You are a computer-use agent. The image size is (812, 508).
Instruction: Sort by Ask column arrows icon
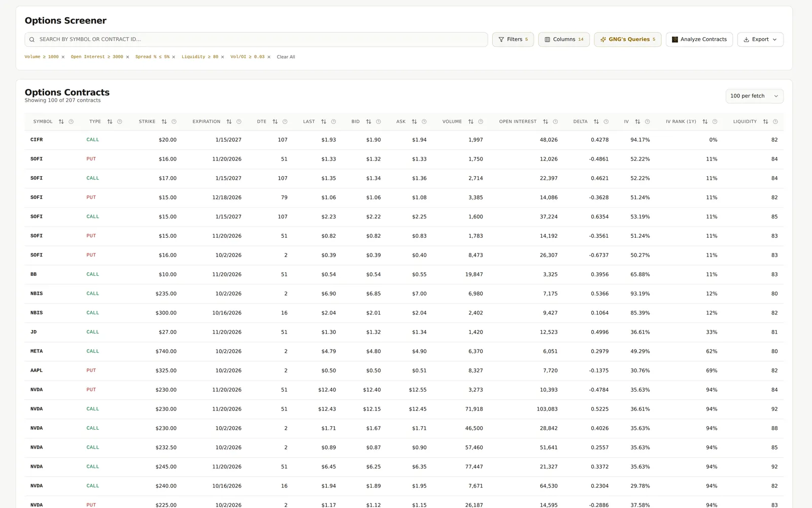coord(414,122)
